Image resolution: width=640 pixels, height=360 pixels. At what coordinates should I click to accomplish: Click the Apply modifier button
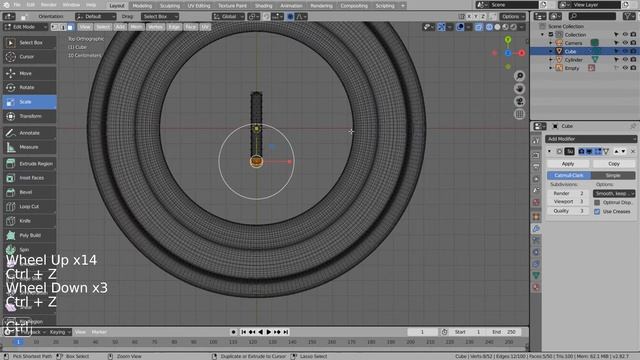coord(568,164)
